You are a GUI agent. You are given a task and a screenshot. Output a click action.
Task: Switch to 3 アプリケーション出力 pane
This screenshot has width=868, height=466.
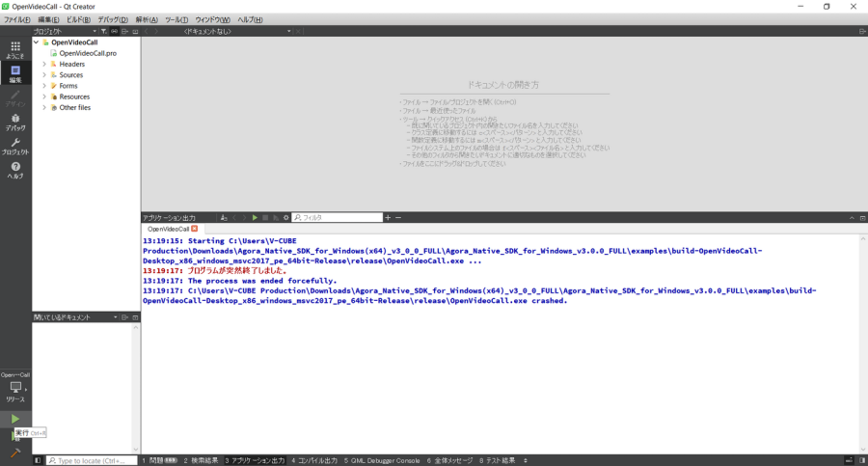pyautogui.click(x=255, y=460)
